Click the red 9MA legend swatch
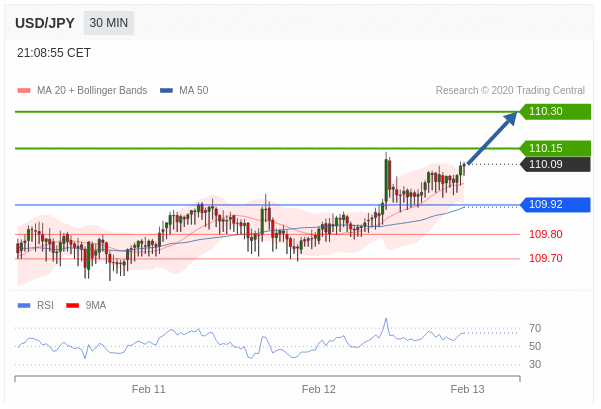The width and height of the screenshot is (601, 409). pos(72,306)
